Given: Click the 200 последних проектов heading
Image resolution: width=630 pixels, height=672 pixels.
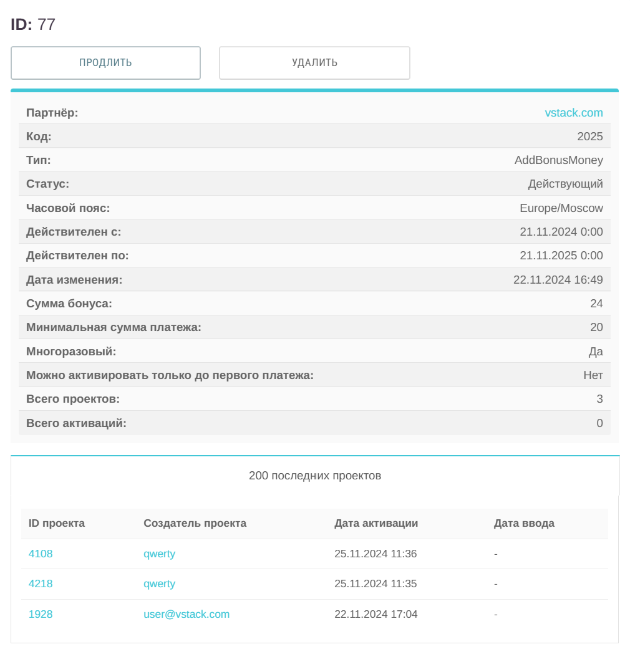Looking at the screenshot, I should click(x=315, y=476).
